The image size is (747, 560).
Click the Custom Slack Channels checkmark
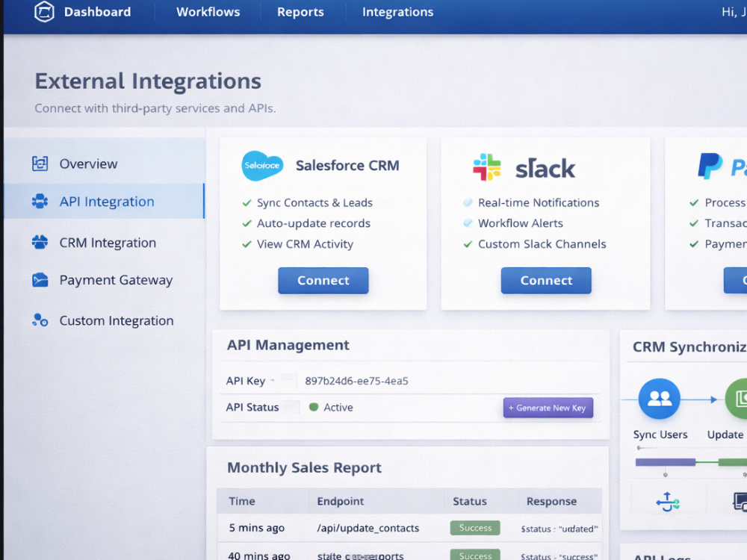pyautogui.click(x=468, y=244)
